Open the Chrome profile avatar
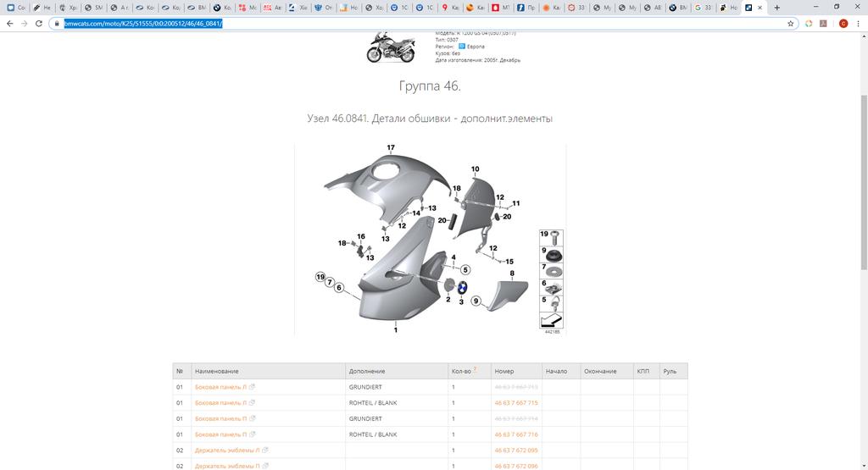 pos(843,24)
